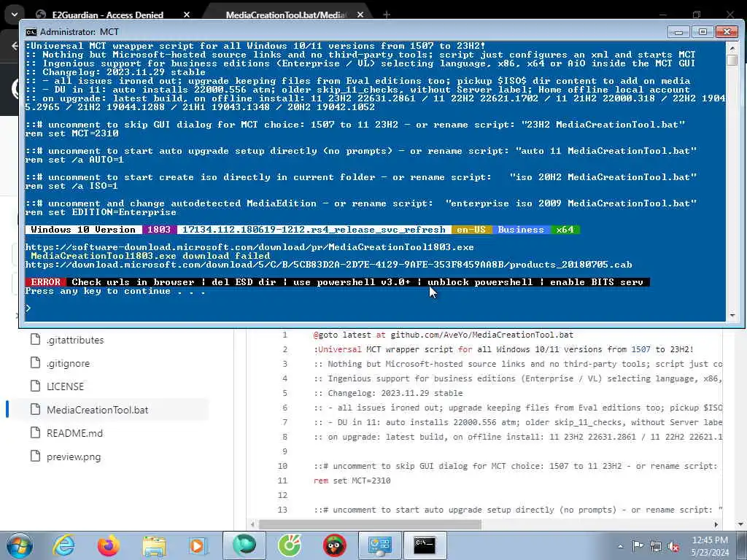Click the x64 label in console

[565, 230]
